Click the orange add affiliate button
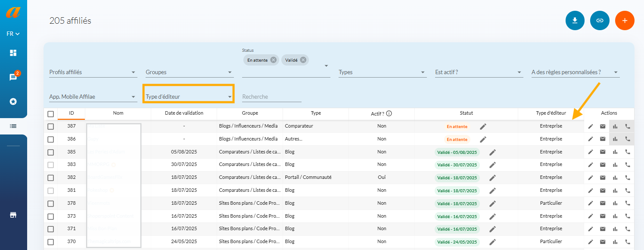644x250 pixels. point(625,20)
